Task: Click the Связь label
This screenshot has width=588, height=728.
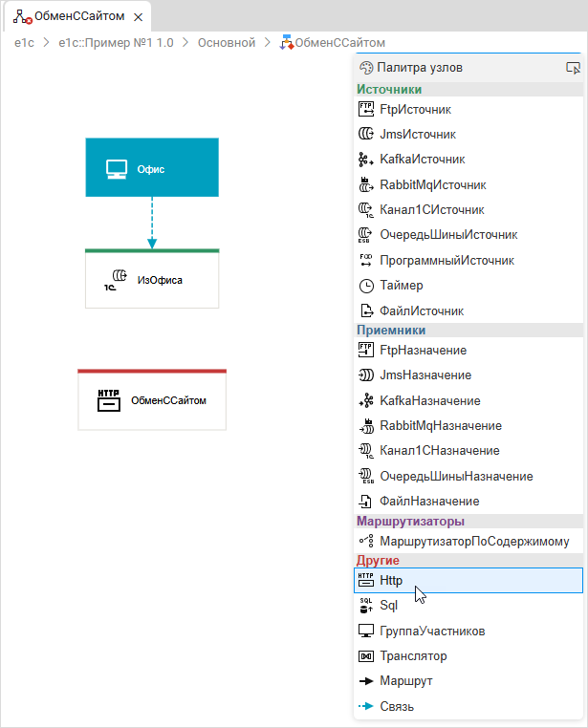Action: (397, 706)
